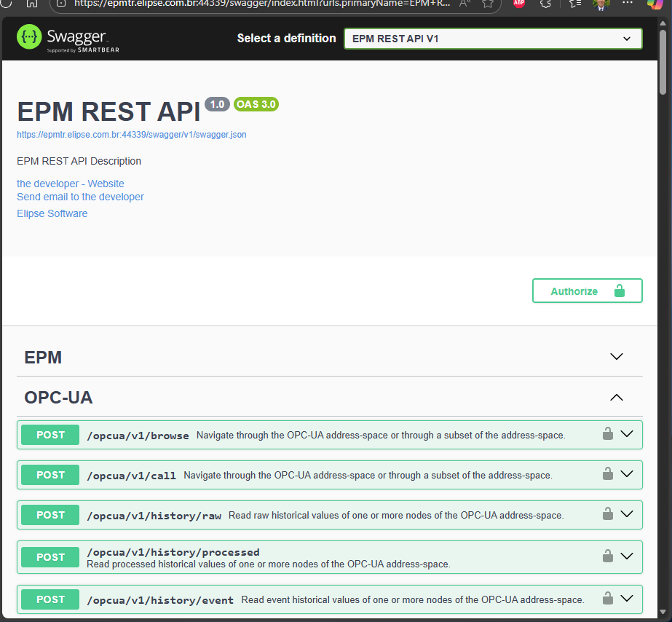Screen dimensions: 672x622
Task: Click Send email to the developer
Action: pyautogui.click(x=80, y=197)
